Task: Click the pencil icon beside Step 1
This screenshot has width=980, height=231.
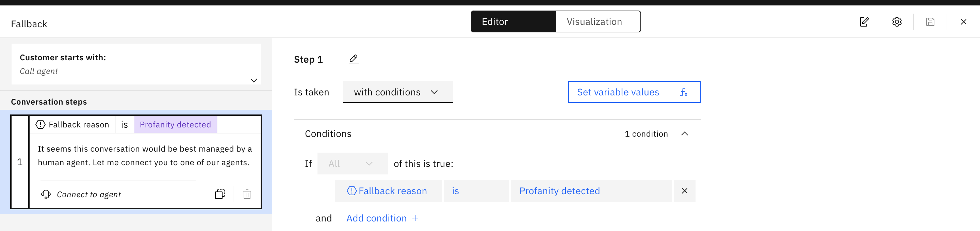Action: pos(354,59)
